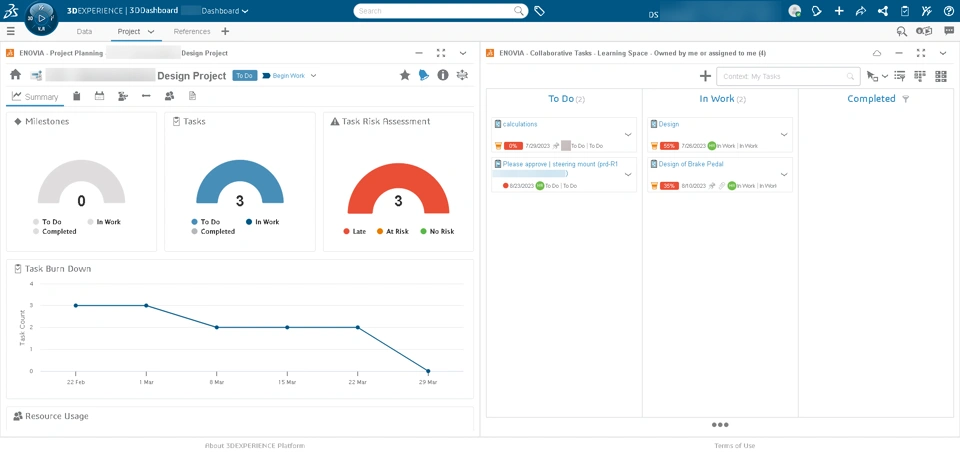Click the To Do status button

pyautogui.click(x=244, y=76)
